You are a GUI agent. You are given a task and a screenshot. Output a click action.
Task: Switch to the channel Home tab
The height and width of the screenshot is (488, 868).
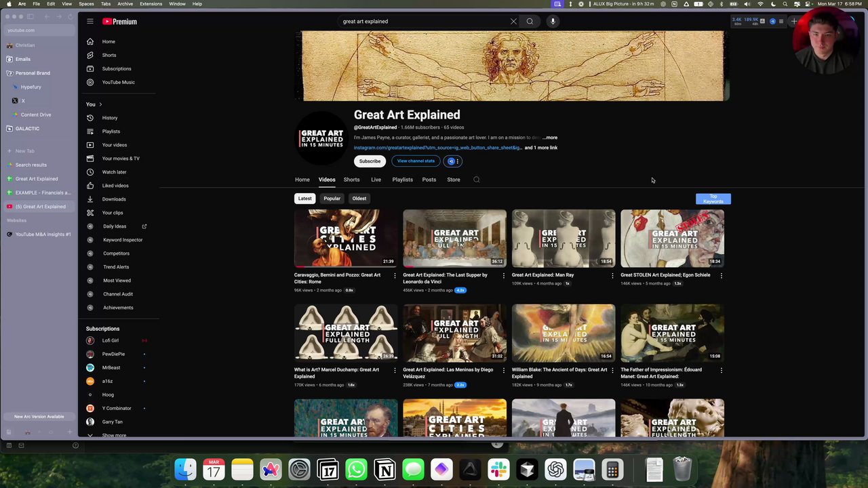point(302,180)
